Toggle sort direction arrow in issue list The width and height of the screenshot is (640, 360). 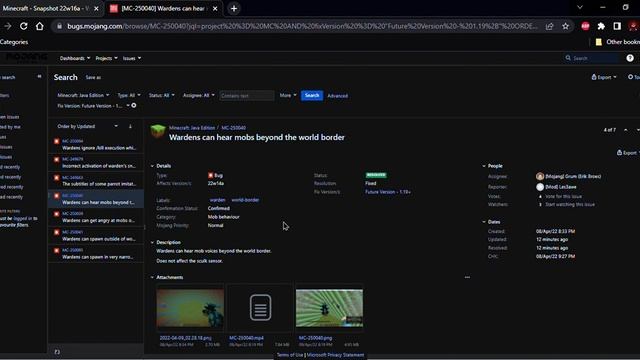130,127
